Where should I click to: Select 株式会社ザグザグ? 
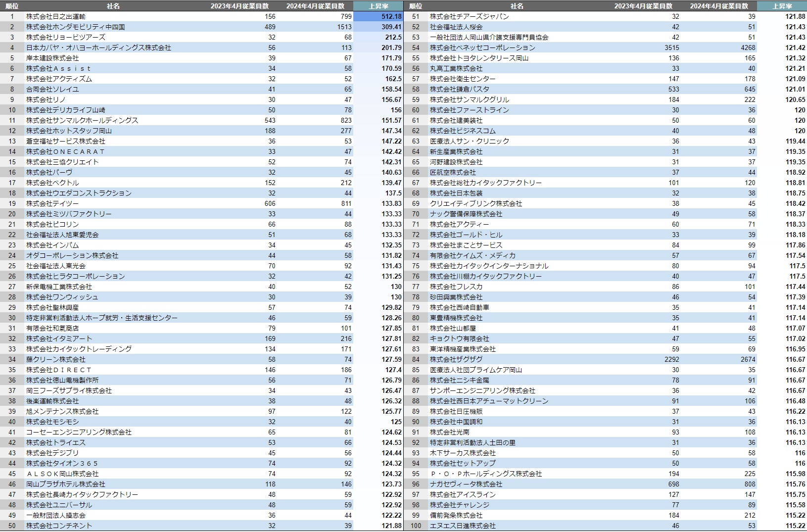456,359
